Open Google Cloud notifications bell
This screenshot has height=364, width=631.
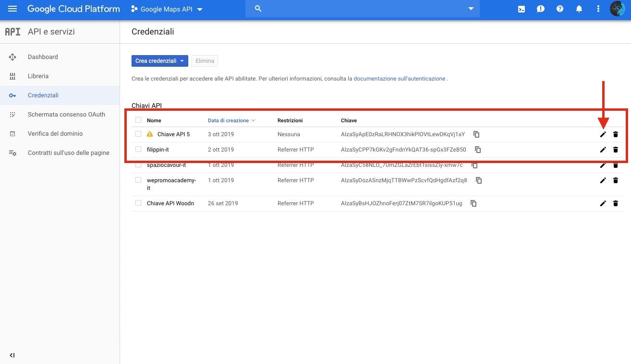(x=579, y=9)
